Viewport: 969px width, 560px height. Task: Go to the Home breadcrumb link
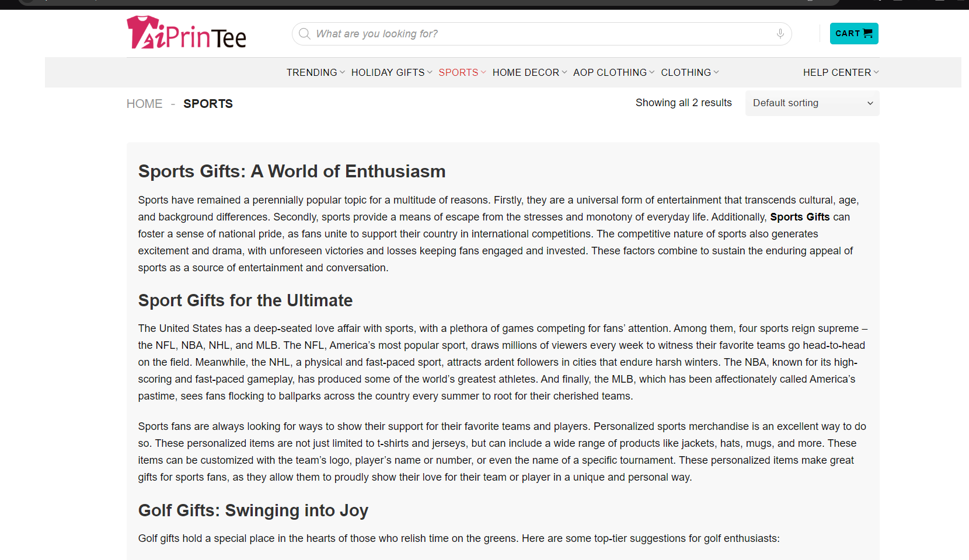tap(145, 104)
